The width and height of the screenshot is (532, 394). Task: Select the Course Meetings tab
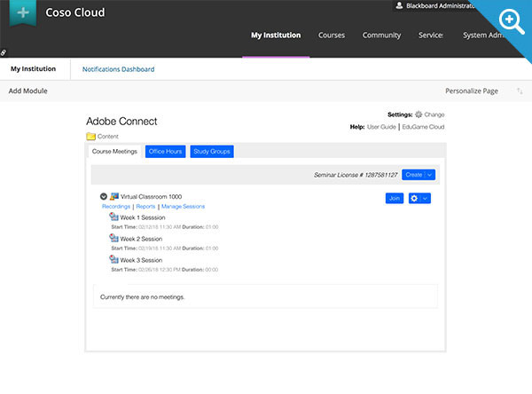point(114,152)
